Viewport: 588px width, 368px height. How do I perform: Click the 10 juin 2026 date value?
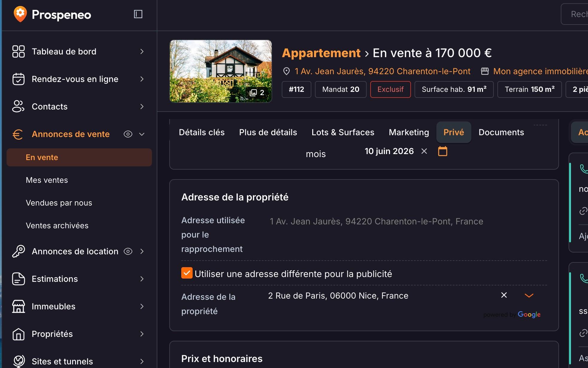pyautogui.click(x=389, y=151)
